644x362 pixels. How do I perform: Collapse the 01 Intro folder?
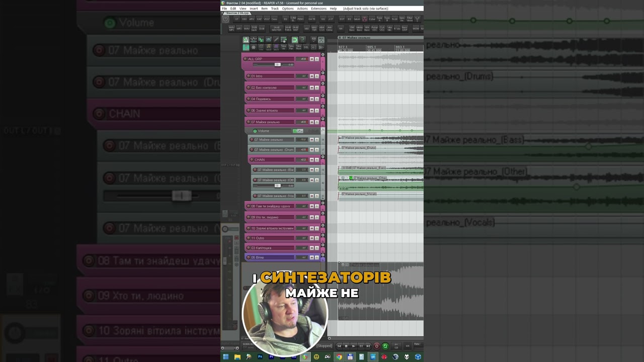[323, 73]
